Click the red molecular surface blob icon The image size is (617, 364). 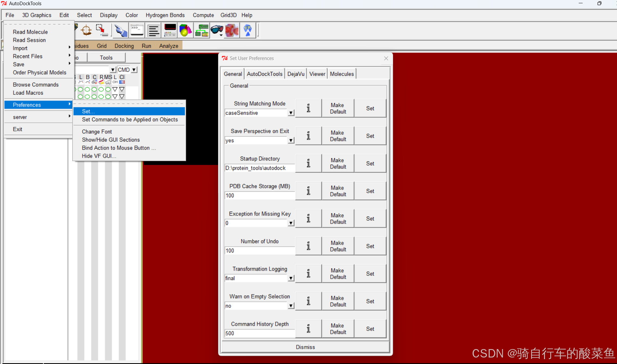pyautogui.click(x=232, y=30)
